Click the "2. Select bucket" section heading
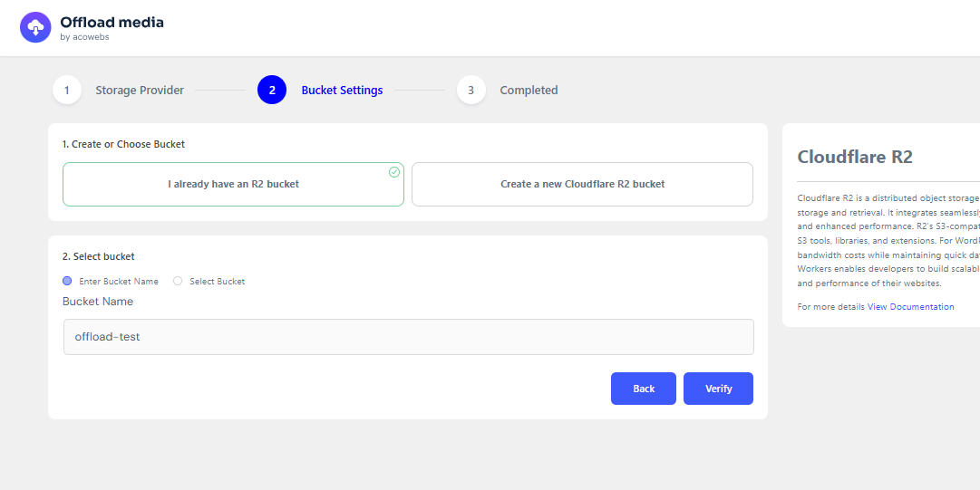The height and width of the screenshot is (490, 980). coord(98,257)
